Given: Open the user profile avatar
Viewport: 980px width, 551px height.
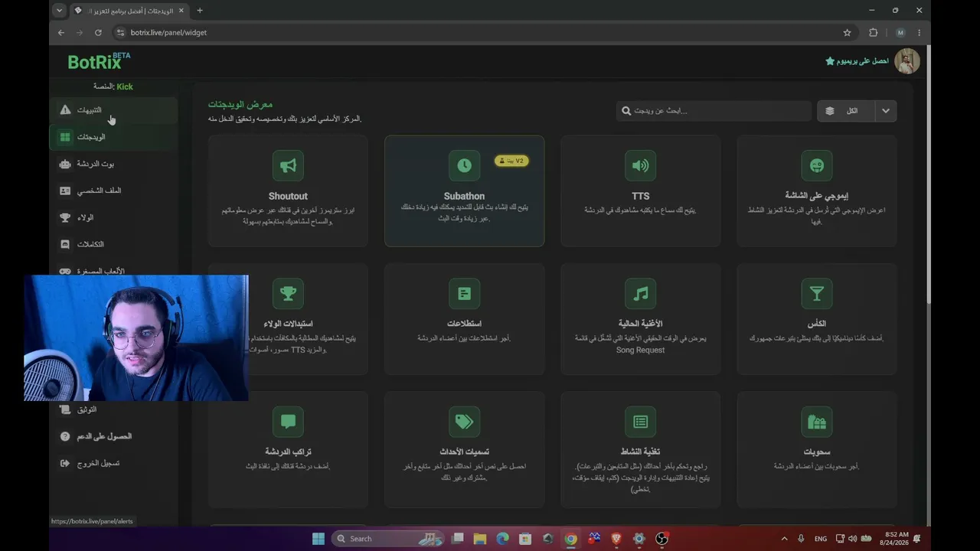Looking at the screenshot, I should (907, 61).
